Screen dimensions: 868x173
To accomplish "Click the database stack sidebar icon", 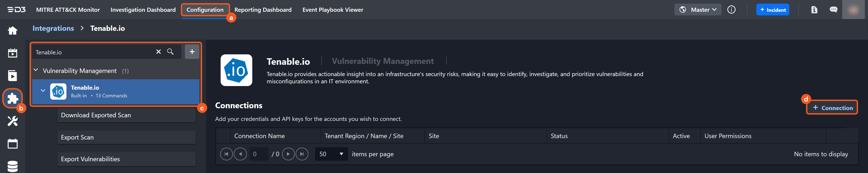I will pos(12,166).
